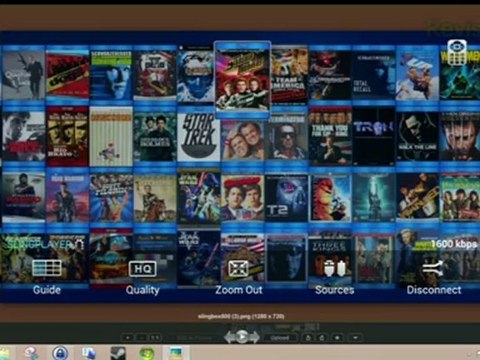Rotate image clockwise
Screen dimensions: 480x360
click(322, 338)
